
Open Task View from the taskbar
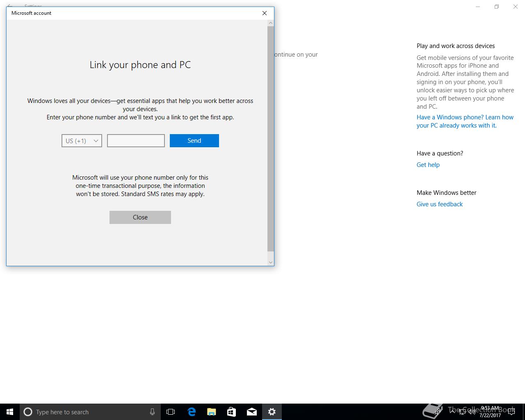(x=171, y=412)
